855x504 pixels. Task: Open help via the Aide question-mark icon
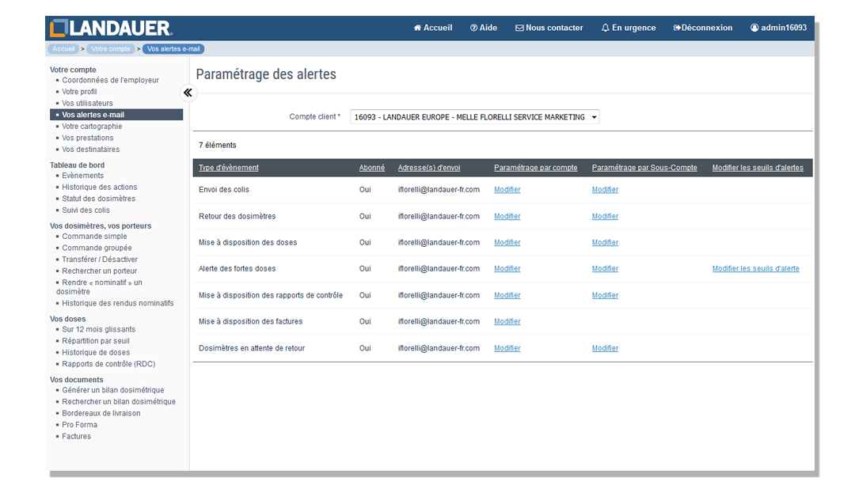[473, 27]
